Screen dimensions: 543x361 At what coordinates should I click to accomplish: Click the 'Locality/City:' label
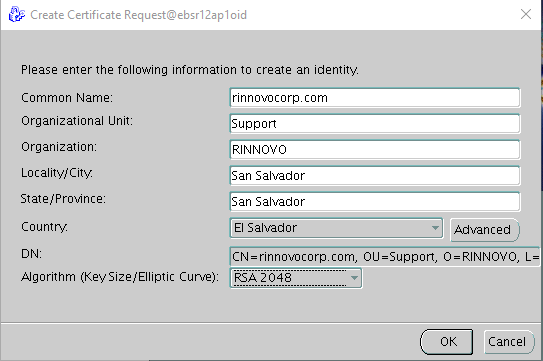click(57, 173)
